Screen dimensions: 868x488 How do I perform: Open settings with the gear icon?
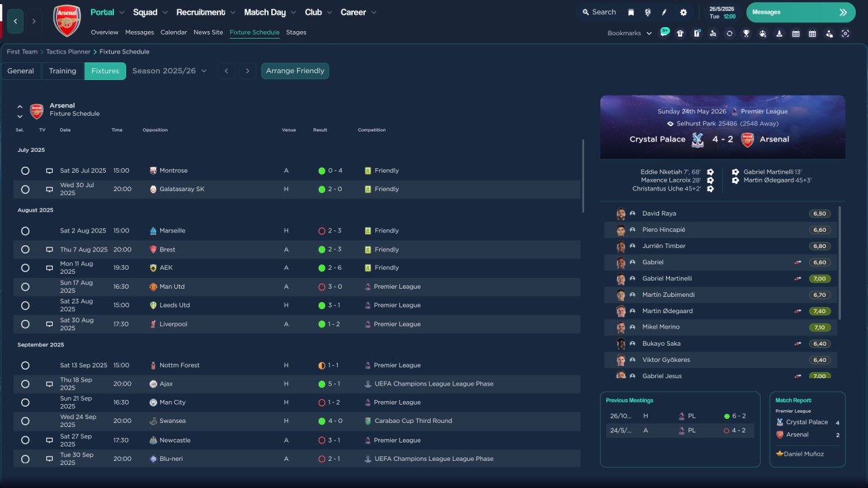(683, 12)
